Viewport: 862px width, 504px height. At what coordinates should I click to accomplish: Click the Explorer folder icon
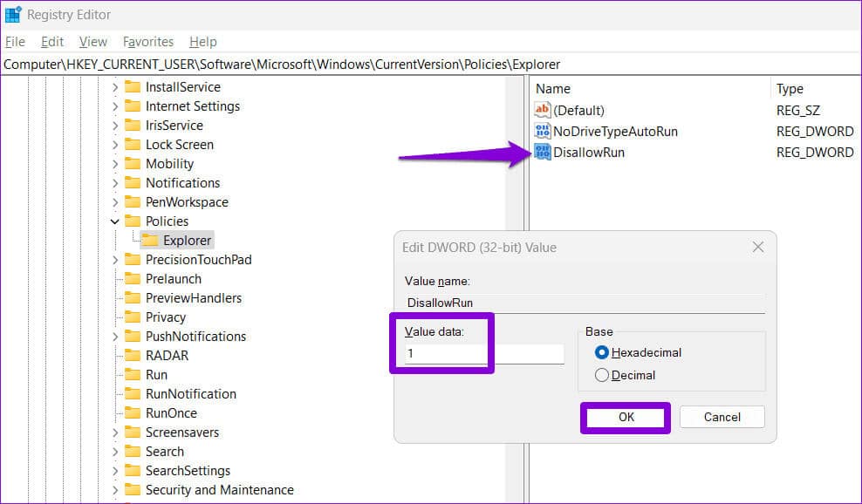[x=150, y=240]
